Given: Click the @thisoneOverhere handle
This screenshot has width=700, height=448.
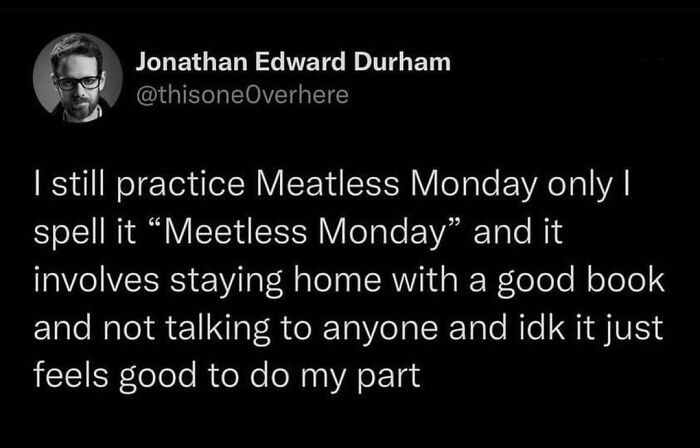Looking at the screenshot, I should tap(242, 97).
